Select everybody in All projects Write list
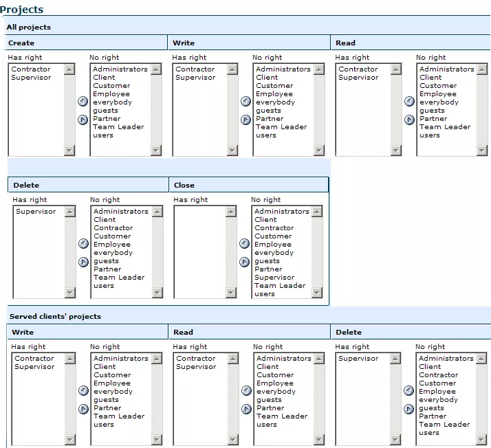 [x=274, y=102]
